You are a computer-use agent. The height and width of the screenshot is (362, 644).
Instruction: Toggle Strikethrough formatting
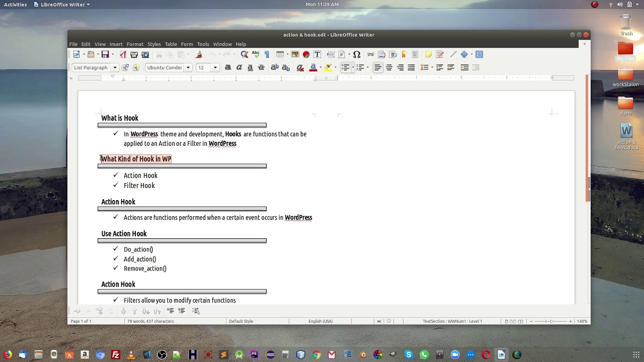[x=261, y=67]
